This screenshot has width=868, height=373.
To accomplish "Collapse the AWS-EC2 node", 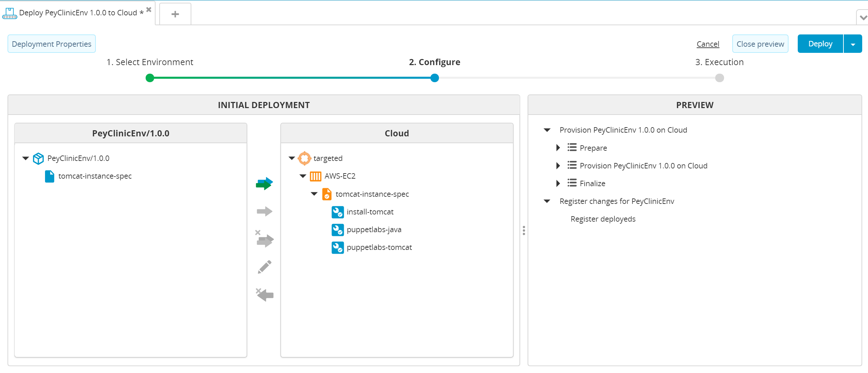I will 303,176.
